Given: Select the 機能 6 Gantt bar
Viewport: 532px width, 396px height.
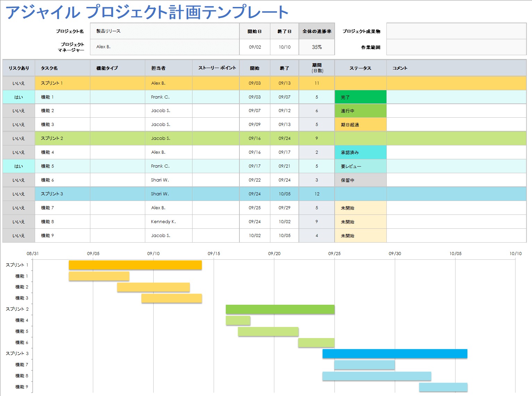Looking at the screenshot, I should (316, 343).
